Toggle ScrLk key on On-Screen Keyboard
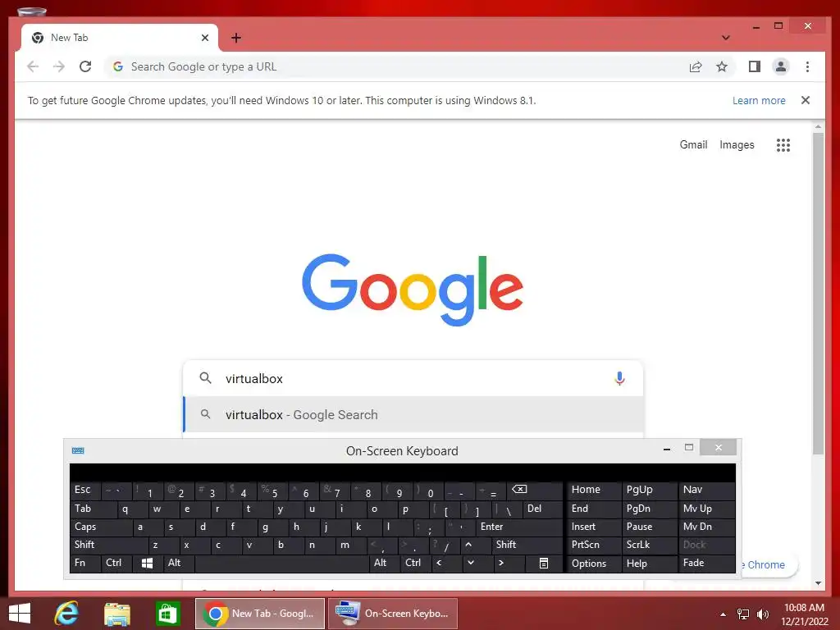Viewport: 840px width, 630px height. coord(650,545)
